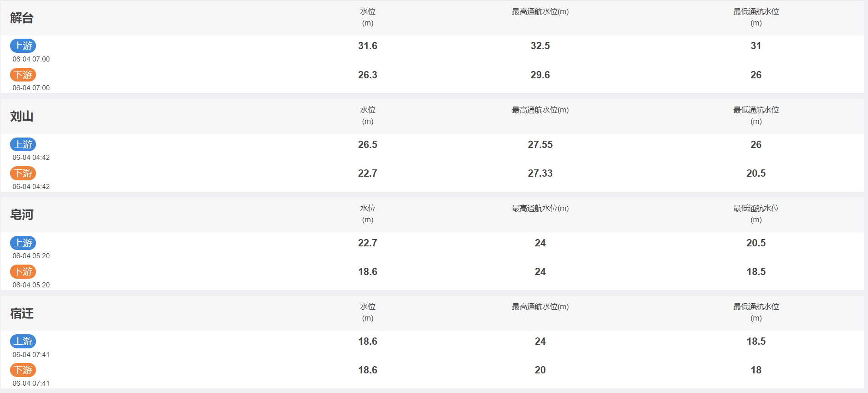868x393 pixels.
Task: Select the orange 下游 badge under 刘山
Action: point(23,173)
